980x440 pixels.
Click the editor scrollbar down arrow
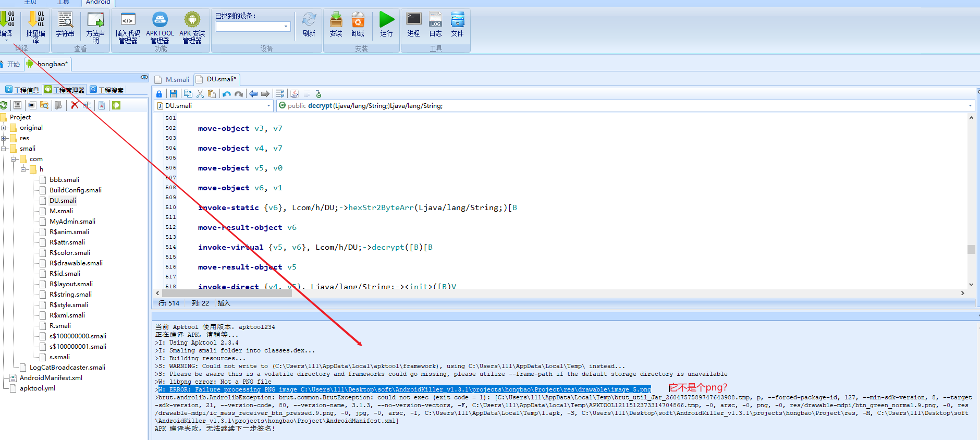tap(971, 285)
